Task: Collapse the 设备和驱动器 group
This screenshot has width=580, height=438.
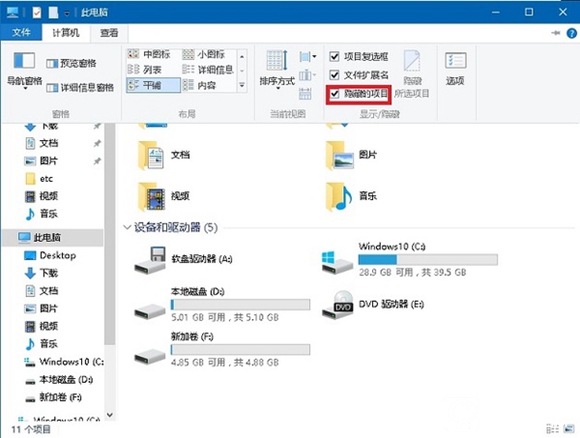Action: pyautogui.click(x=127, y=227)
